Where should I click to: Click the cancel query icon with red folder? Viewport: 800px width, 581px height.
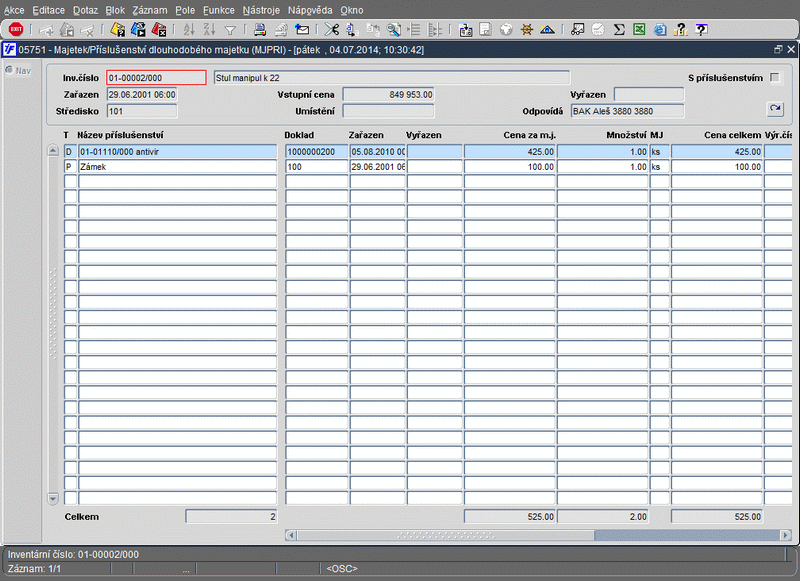coord(159,30)
